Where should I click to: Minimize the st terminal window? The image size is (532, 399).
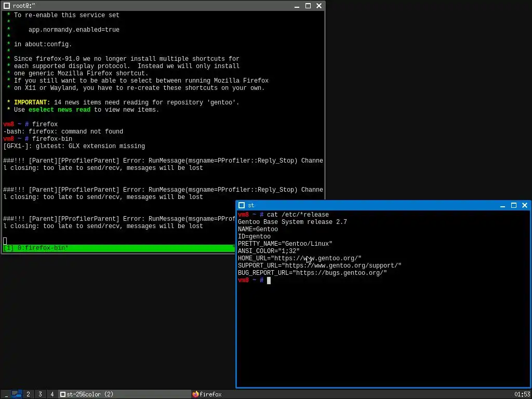pyautogui.click(x=503, y=205)
